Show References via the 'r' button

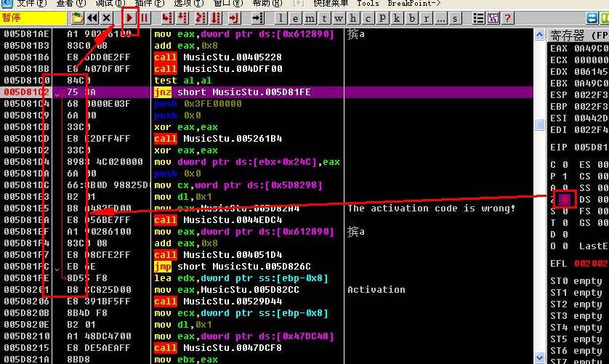coord(426,18)
